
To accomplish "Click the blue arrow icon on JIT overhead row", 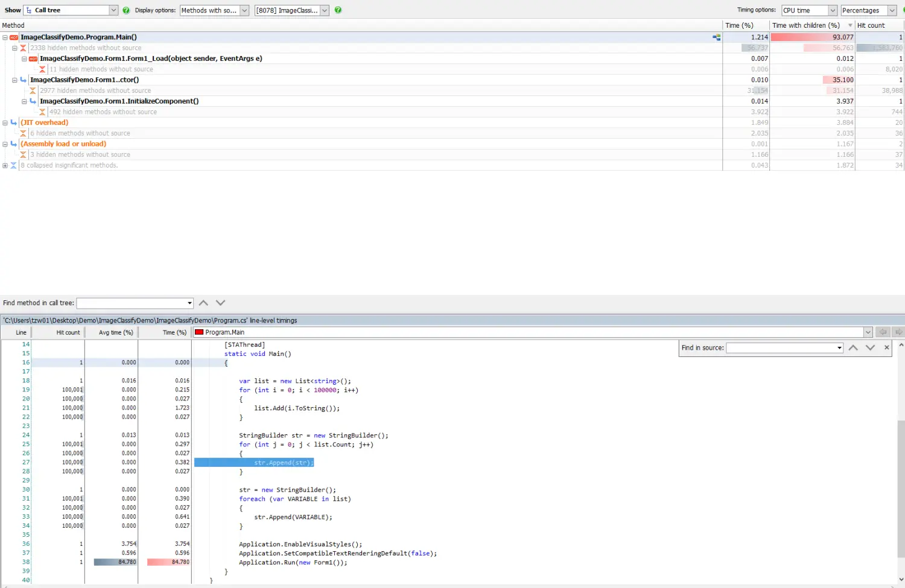I will [13, 122].
